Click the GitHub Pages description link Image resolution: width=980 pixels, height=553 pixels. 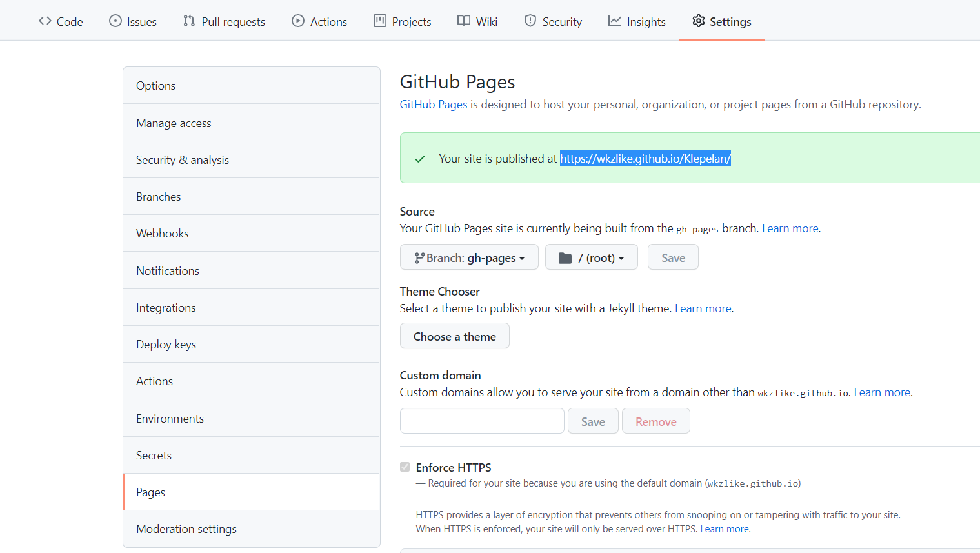click(434, 105)
